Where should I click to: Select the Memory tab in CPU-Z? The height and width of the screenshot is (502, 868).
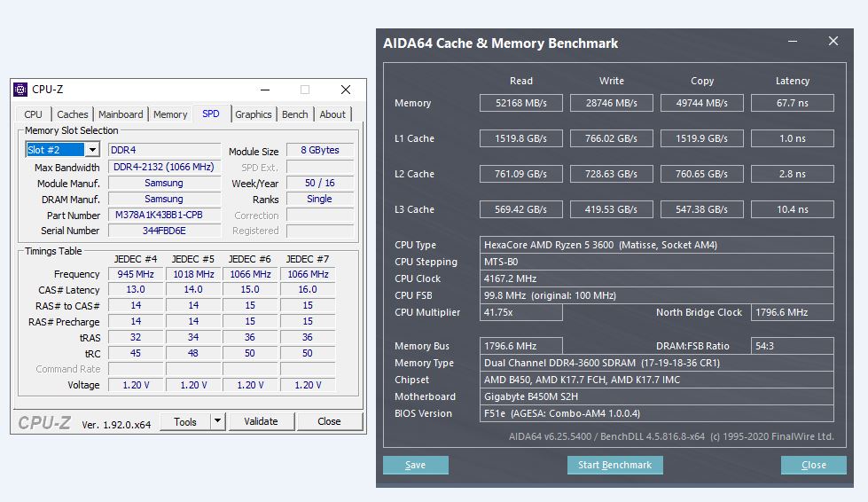pyautogui.click(x=170, y=114)
